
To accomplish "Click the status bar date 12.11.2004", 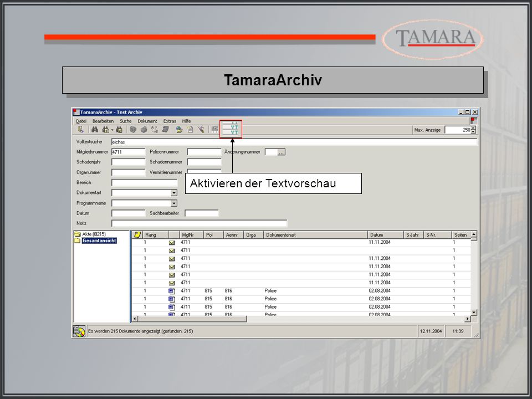I will tap(431, 331).
